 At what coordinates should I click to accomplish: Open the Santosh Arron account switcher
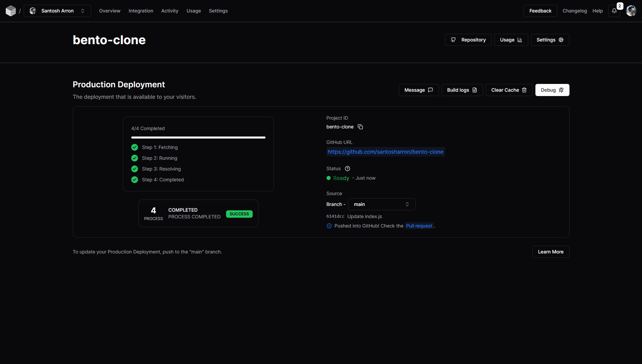click(57, 11)
